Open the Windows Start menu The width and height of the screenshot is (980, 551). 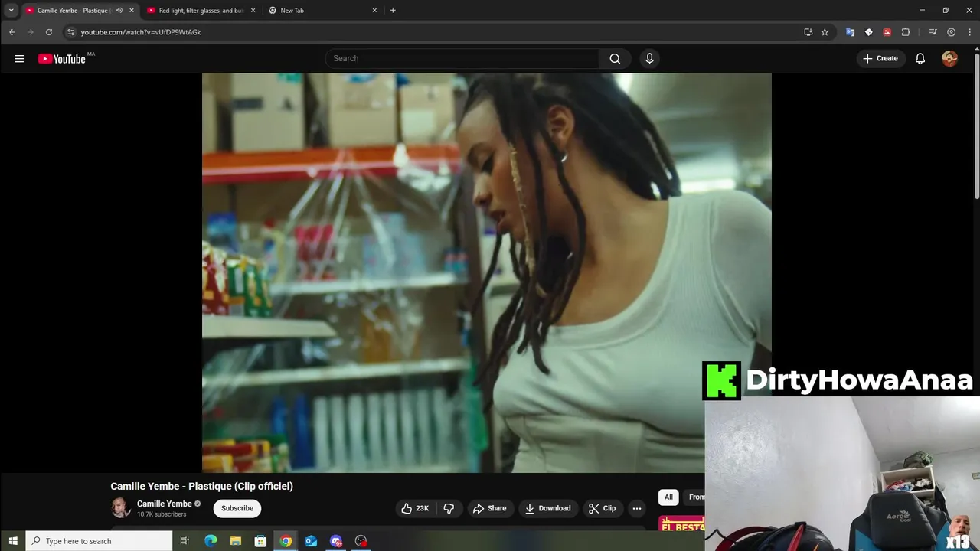tap(12, 541)
